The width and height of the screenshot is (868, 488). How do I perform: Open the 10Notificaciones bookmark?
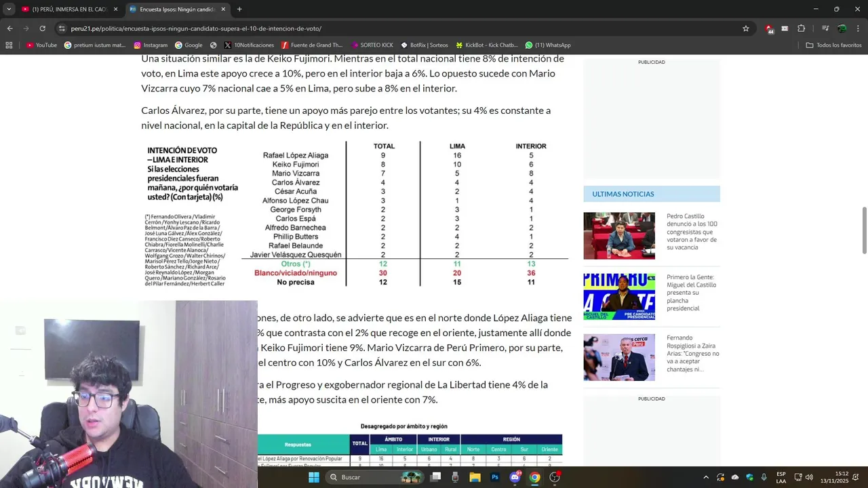point(249,45)
